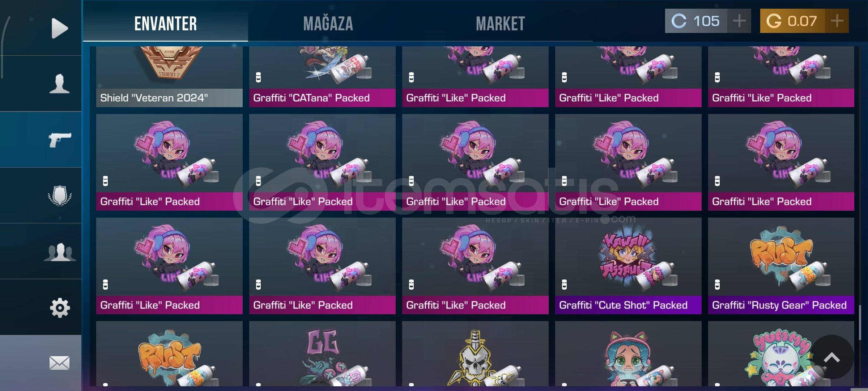This screenshot has width=868, height=391.
Task: Select Graffiti "Cute Shot" Packed item
Action: click(628, 266)
